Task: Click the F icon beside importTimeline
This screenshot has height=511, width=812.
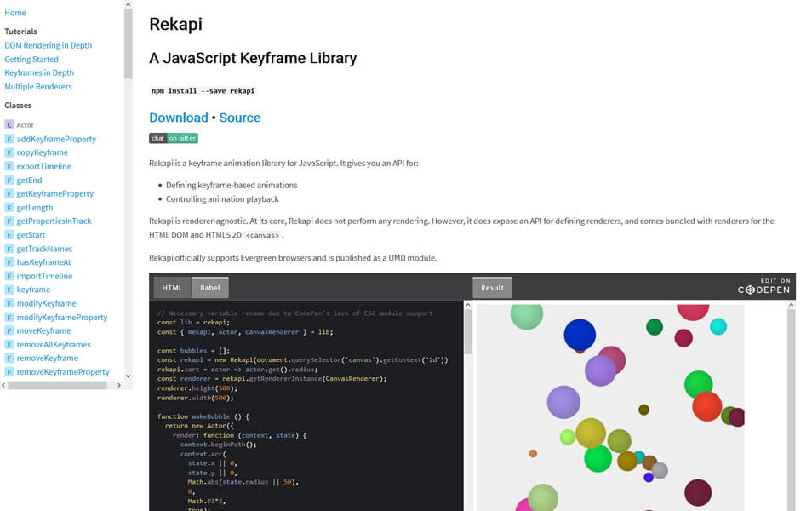Action: 9,276
